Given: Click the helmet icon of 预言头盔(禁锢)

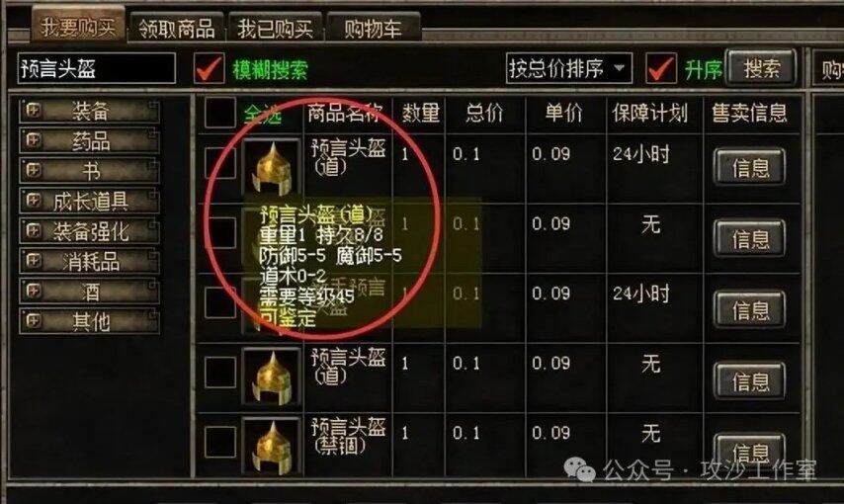Looking at the screenshot, I should (272, 446).
